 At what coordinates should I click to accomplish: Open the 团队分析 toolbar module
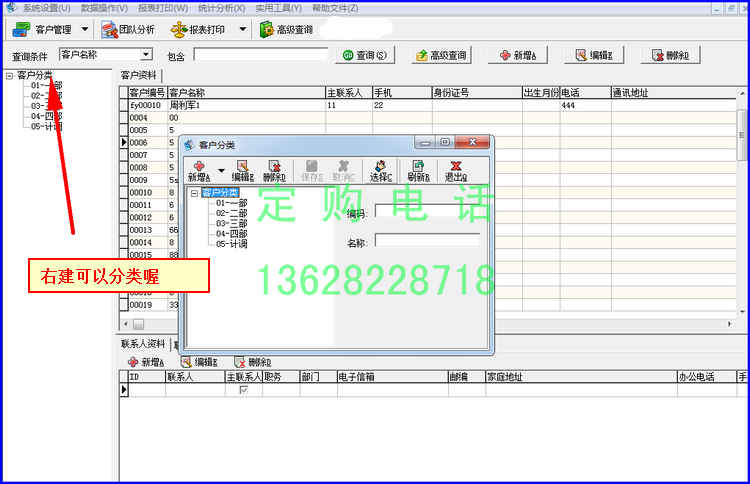coord(128,30)
